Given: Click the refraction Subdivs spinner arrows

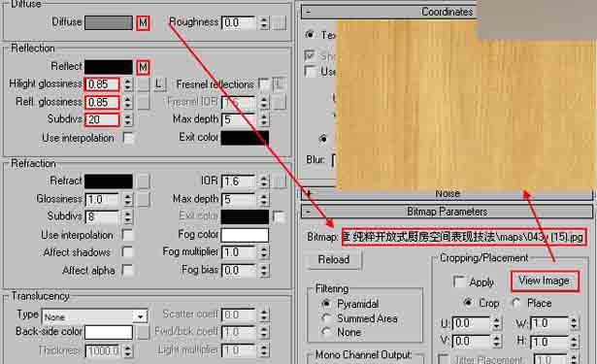Looking at the screenshot, I should point(127,217).
